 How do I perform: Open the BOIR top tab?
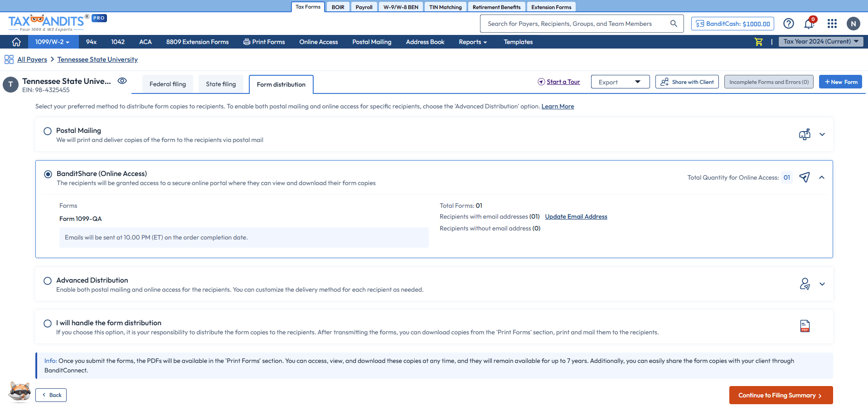[x=338, y=7]
